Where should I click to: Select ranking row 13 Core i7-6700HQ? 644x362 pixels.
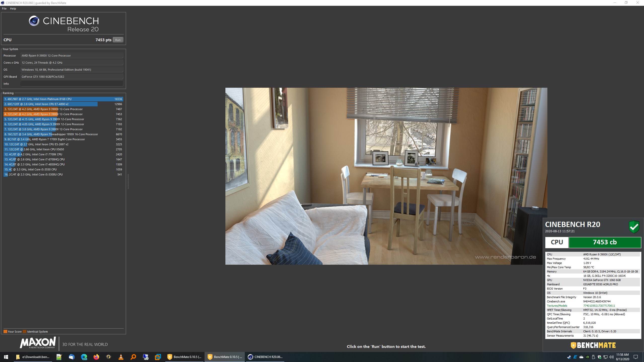coord(63,159)
